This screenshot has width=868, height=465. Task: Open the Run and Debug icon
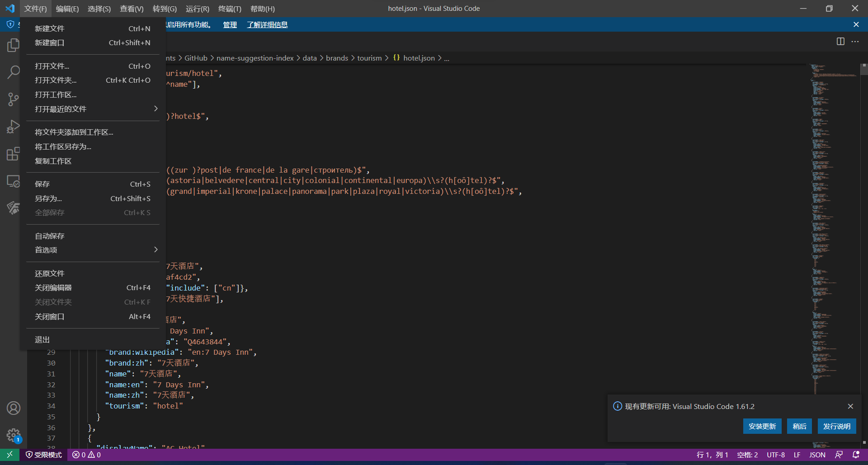[x=13, y=127]
